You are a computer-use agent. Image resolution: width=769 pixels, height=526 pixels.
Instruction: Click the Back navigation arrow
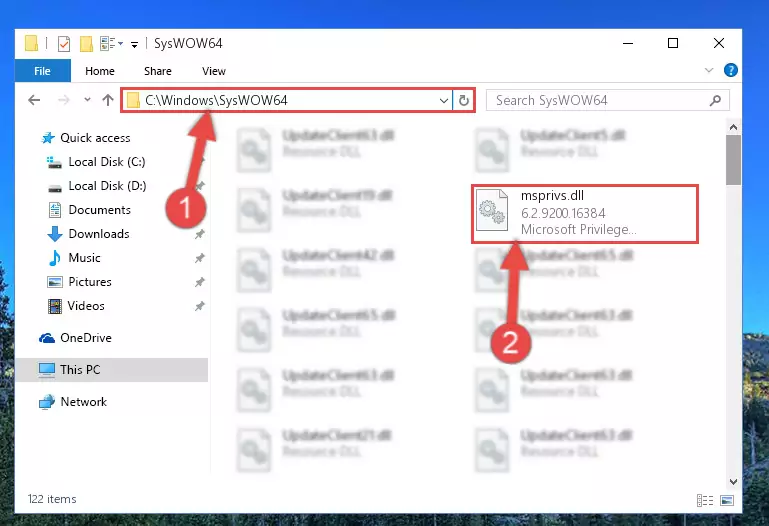click(x=34, y=100)
